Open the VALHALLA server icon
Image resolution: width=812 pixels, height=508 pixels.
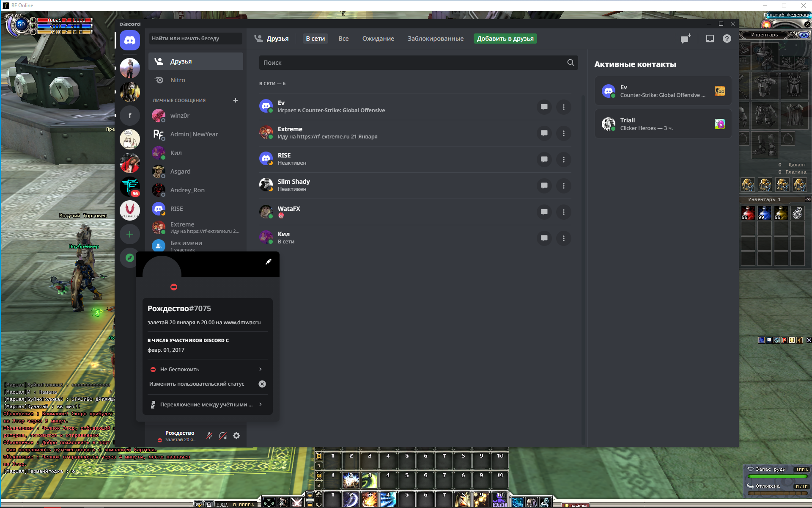coord(130,210)
